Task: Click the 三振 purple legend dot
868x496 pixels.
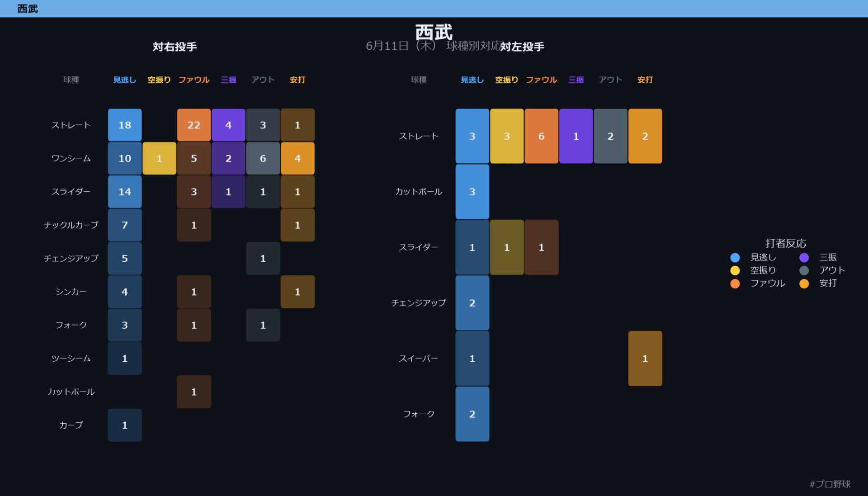Action: coord(804,258)
